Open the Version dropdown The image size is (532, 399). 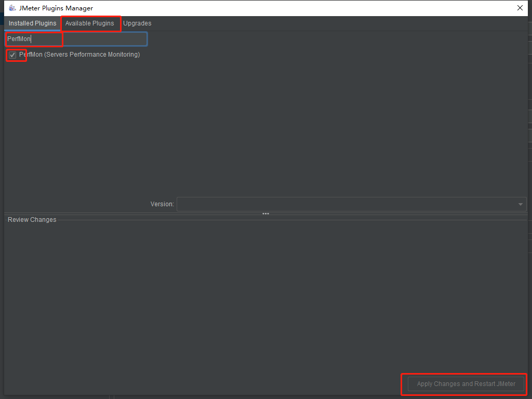pyautogui.click(x=352, y=204)
